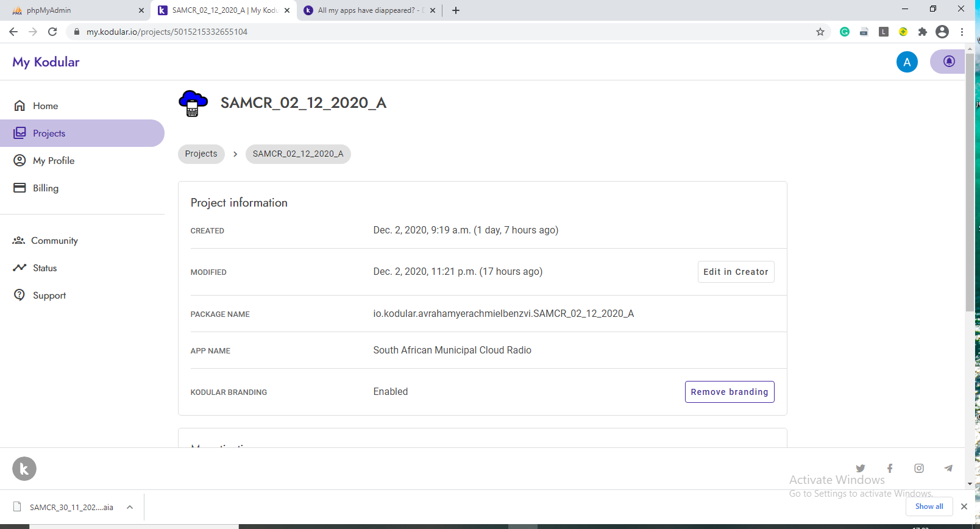980x529 pixels.
Task: Open a new browser tab
Action: [x=456, y=10]
